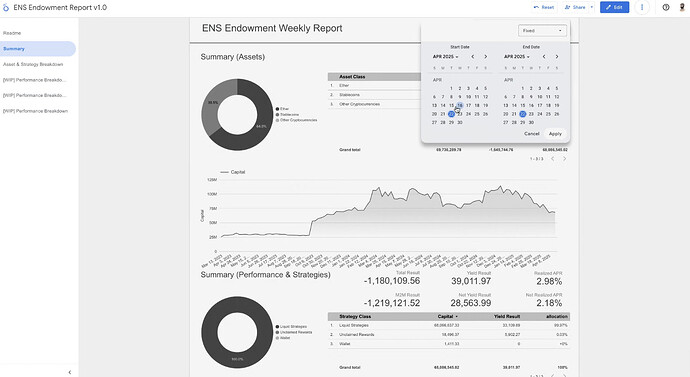The height and width of the screenshot is (377, 690).
Task: Open the user account avatar
Action: (x=683, y=7)
